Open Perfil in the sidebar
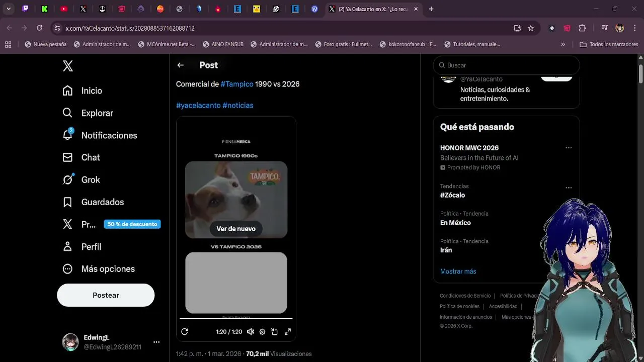This screenshot has width=644, height=362. pos(82,247)
